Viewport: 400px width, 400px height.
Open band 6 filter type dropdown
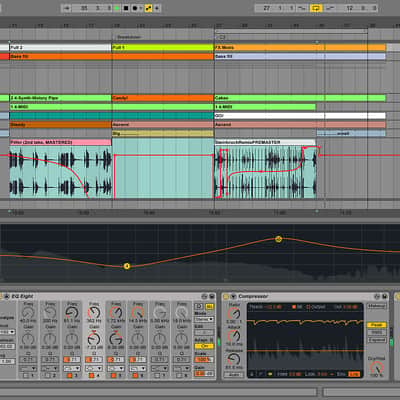(x=137, y=368)
